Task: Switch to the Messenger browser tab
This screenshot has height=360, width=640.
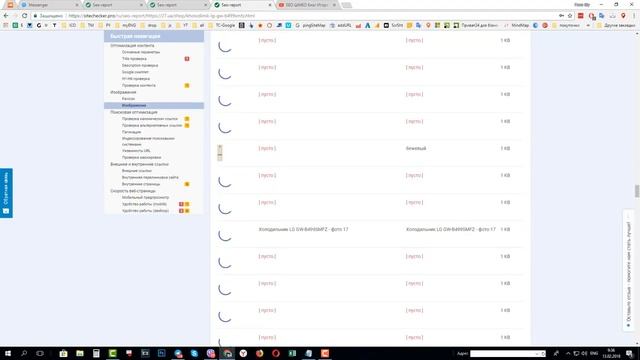Action: 49,5
